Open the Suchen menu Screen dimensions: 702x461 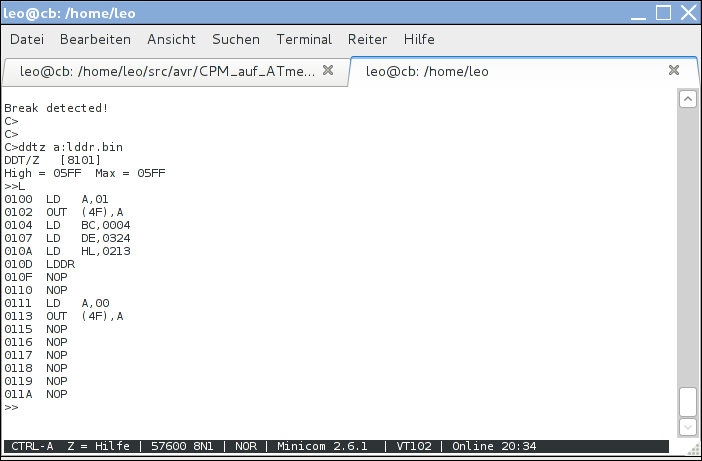(x=236, y=39)
